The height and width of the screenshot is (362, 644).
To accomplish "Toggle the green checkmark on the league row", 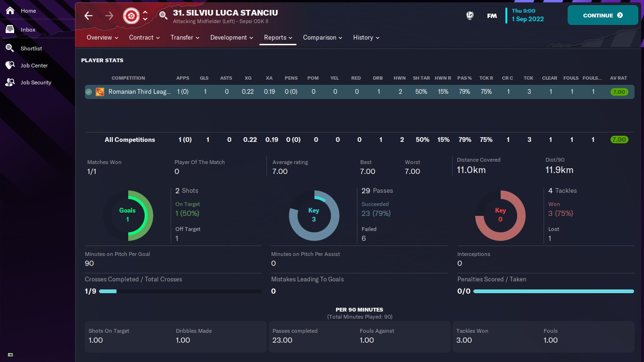I will (x=89, y=92).
